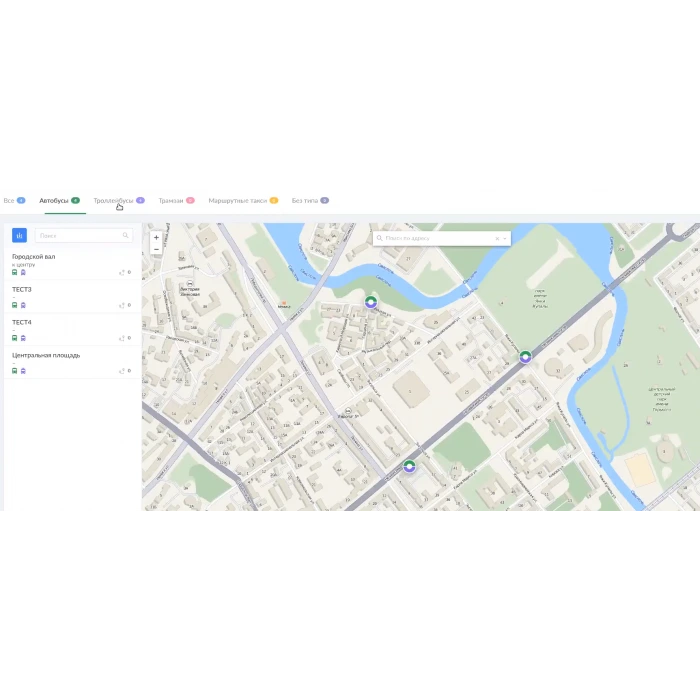Open the Городской вал stop entry
700x700 pixels.
coord(34,256)
